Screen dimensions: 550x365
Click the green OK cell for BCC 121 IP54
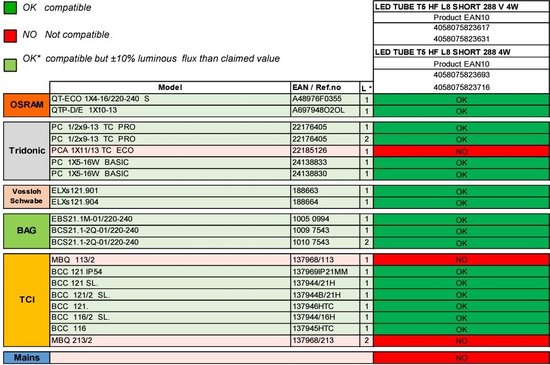click(x=462, y=272)
